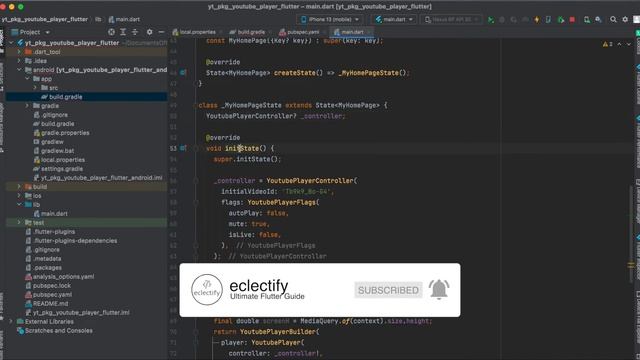Run the app with the green Run icon
The image size is (640, 360).
491,20
